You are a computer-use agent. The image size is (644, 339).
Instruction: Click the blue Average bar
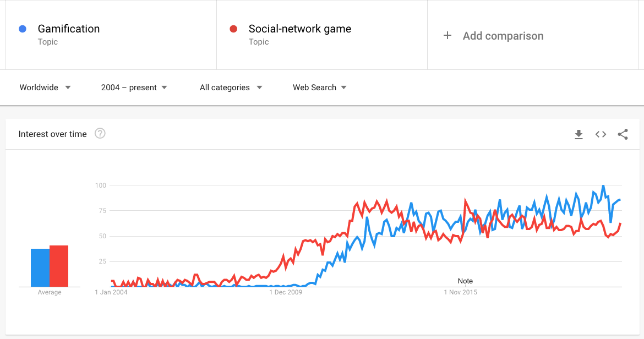click(x=40, y=267)
